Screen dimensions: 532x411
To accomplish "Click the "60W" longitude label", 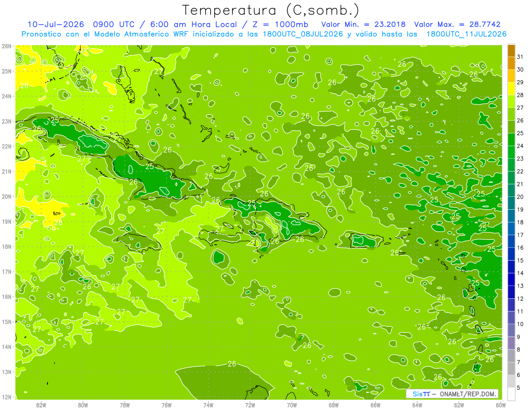I will pyautogui.click(x=501, y=405).
